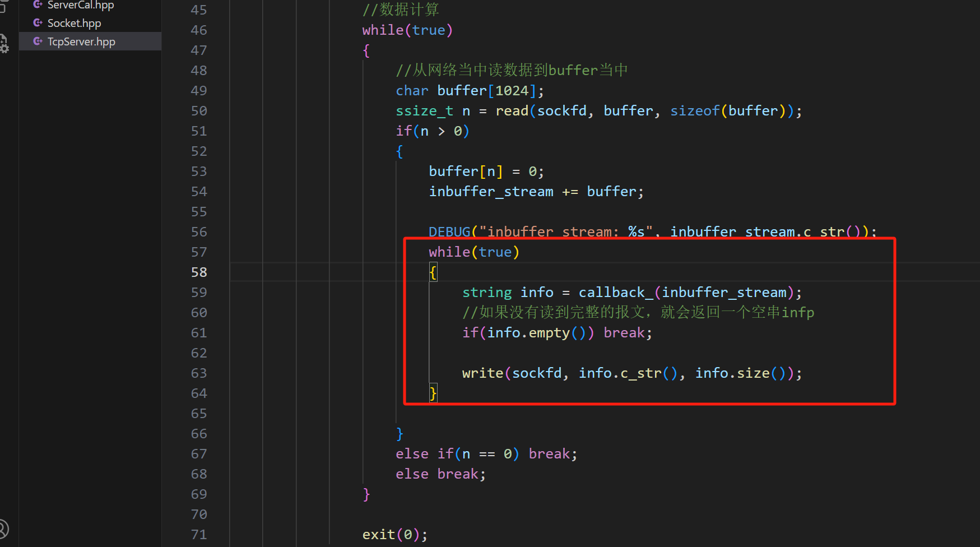Open the ServerCal.hpp file
Image resolution: width=980 pixels, height=547 pixels.
point(80,5)
